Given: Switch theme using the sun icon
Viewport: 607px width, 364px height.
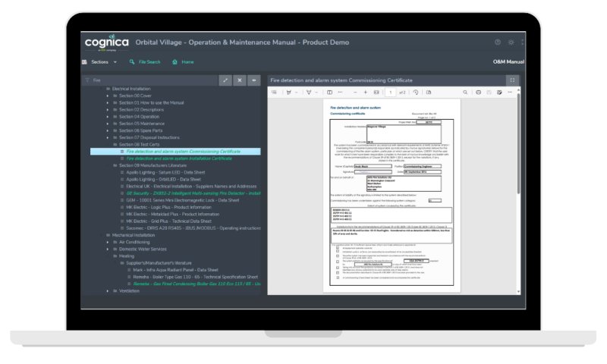Looking at the screenshot, I should [511, 42].
